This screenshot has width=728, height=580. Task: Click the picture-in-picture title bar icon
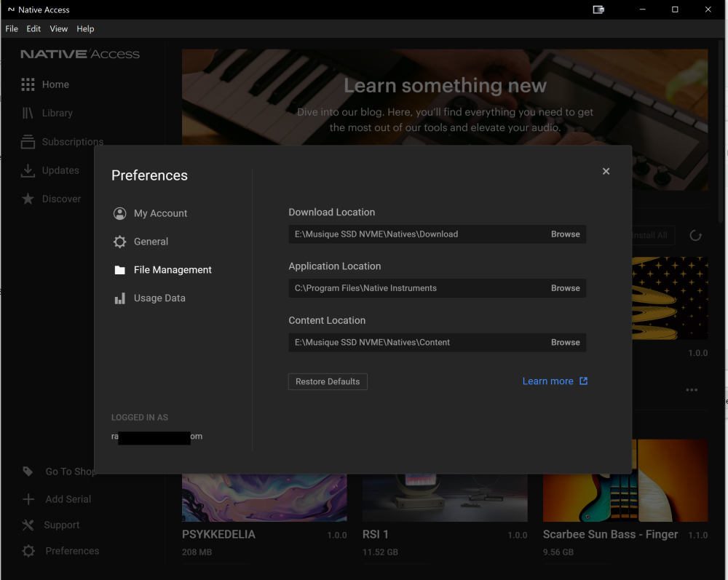coord(598,9)
